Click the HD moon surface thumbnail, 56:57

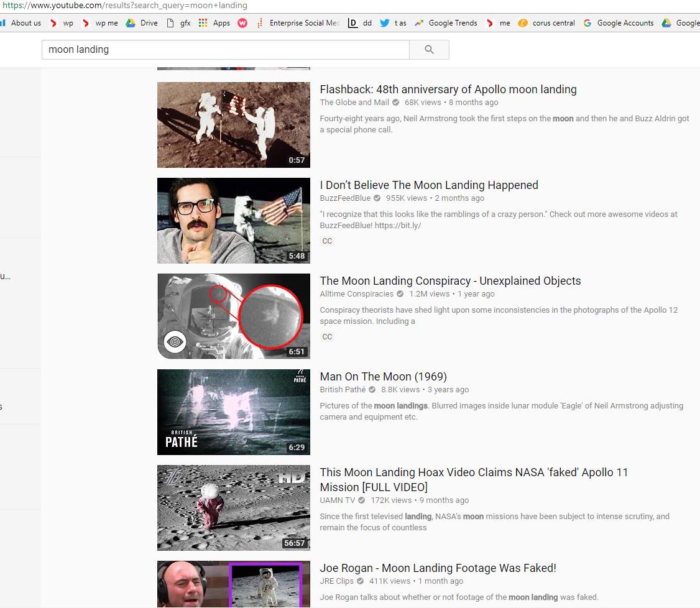(234, 507)
